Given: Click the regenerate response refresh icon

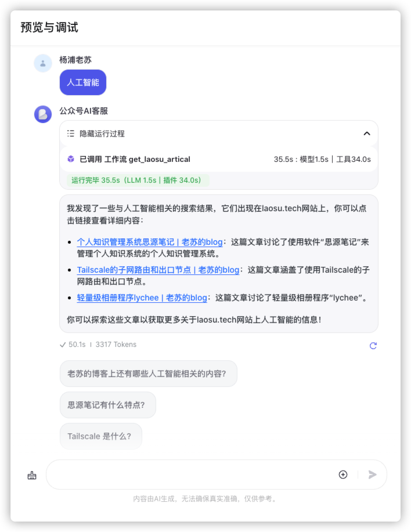Looking at the screenshot, I should [x=373, y=345].
